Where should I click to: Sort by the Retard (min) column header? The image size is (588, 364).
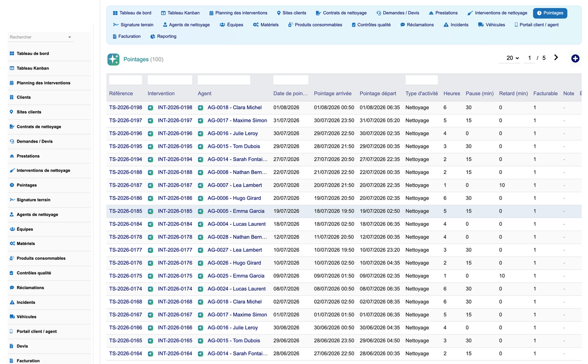[514, 94]
